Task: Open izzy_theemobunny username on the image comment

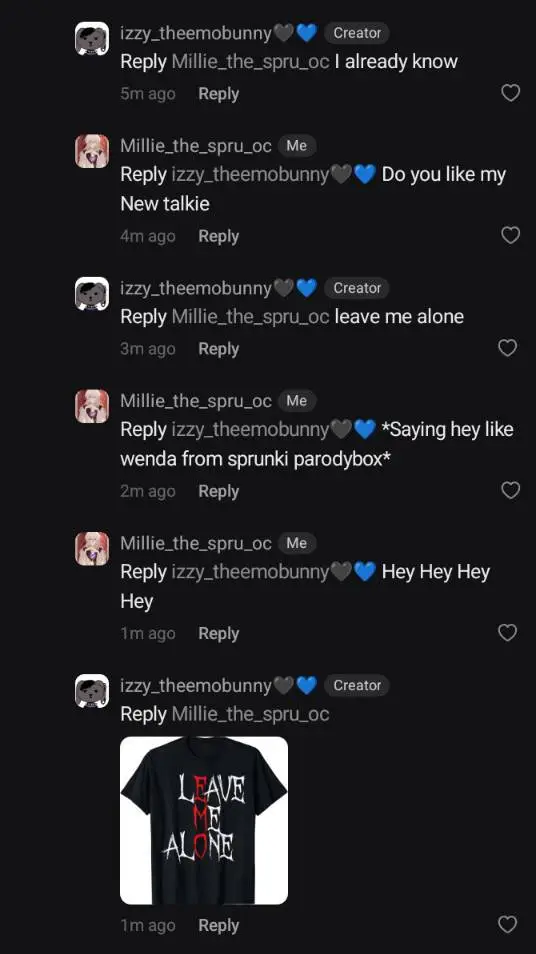Action: (196, 686)
